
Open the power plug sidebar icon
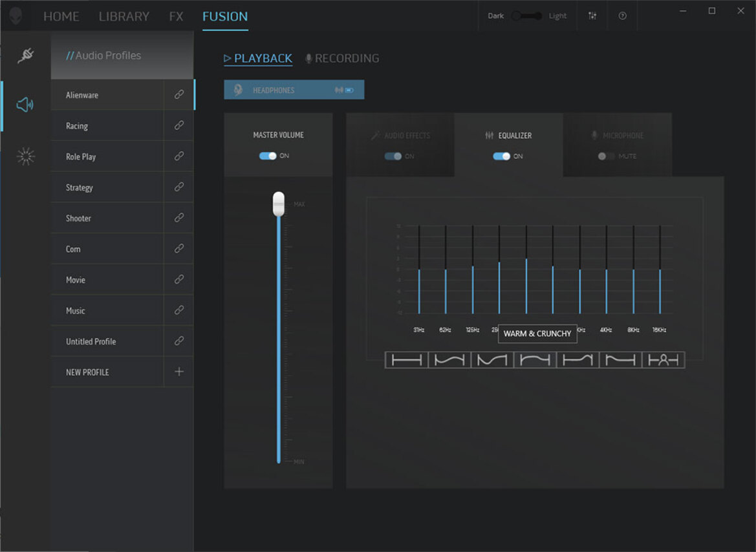pos(26,56)
